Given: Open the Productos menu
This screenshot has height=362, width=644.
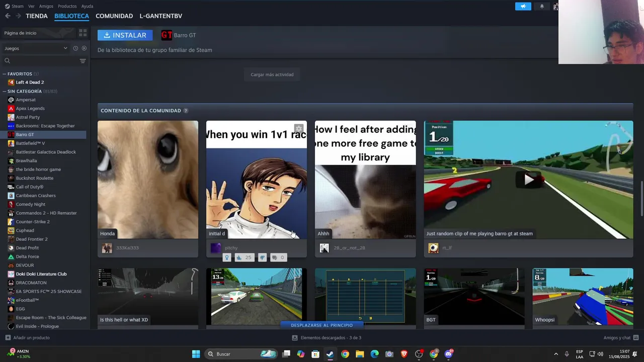Looking at the screenshot, I should (x=67, y=6).
